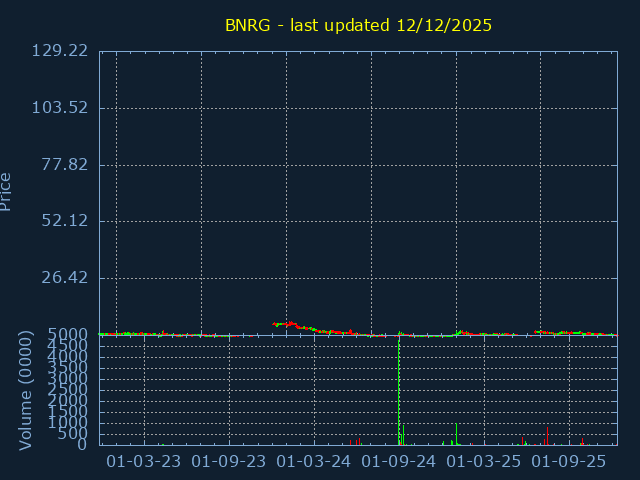
Task: Click the tallest green volume spike
Action: click(x=399, y=390)
